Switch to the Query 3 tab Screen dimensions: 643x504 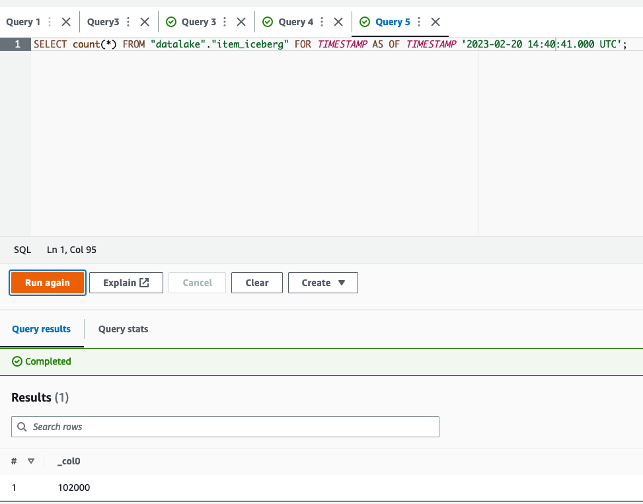198,22
